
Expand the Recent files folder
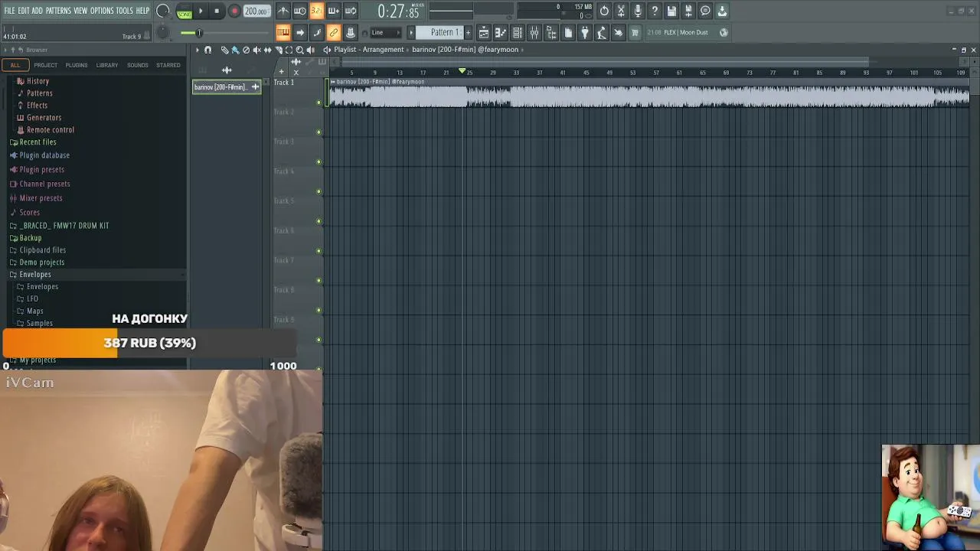(x=38, y=142)
